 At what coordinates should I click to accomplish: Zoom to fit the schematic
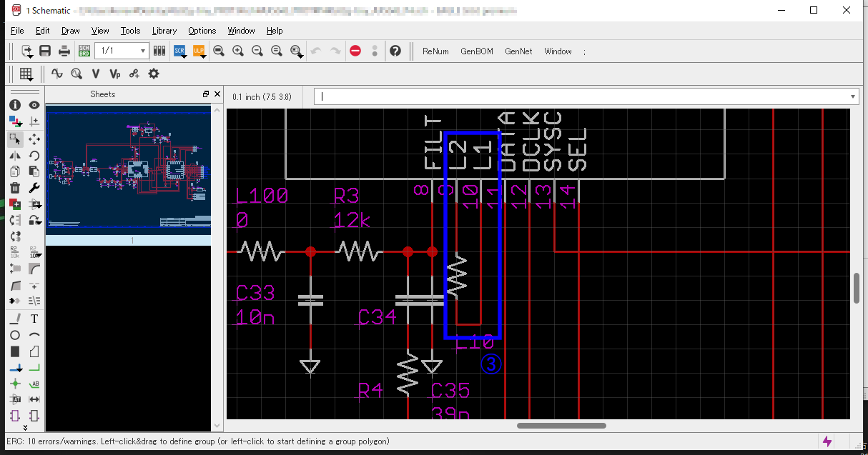point(219,51)
